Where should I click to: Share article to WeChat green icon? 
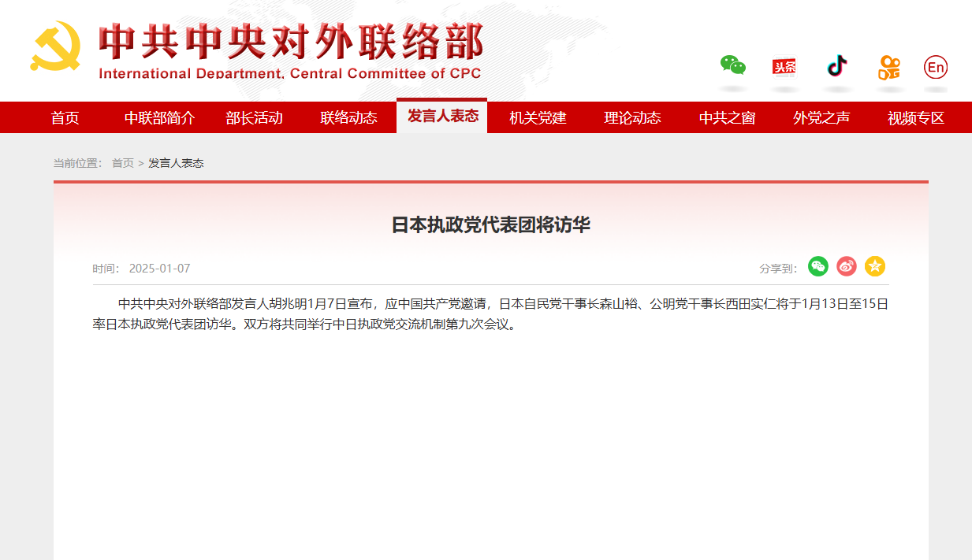[818, 267]
